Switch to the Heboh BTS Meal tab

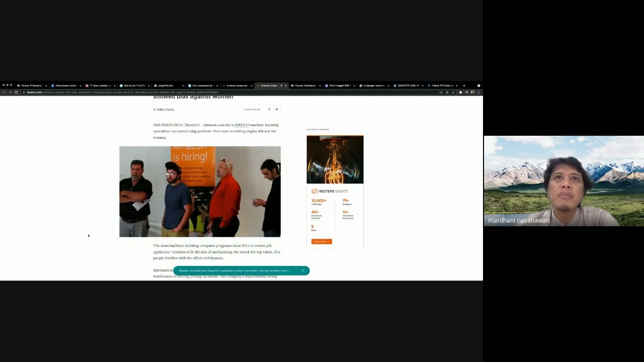pos(442,85)
